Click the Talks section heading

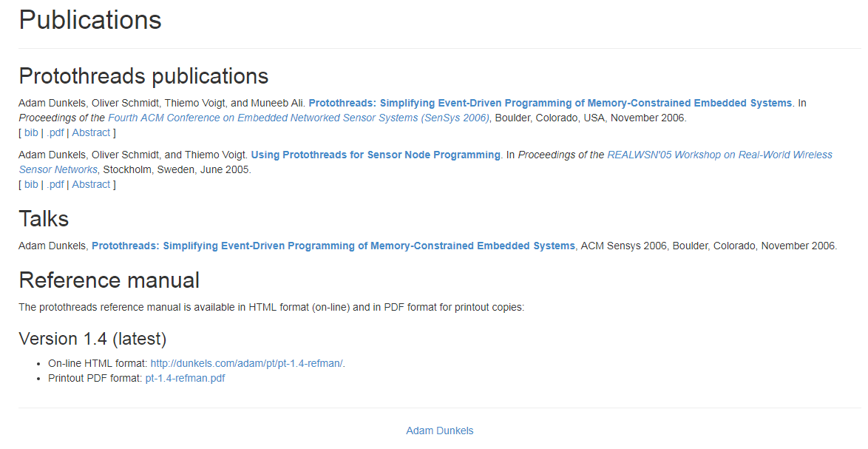point(44,219)
